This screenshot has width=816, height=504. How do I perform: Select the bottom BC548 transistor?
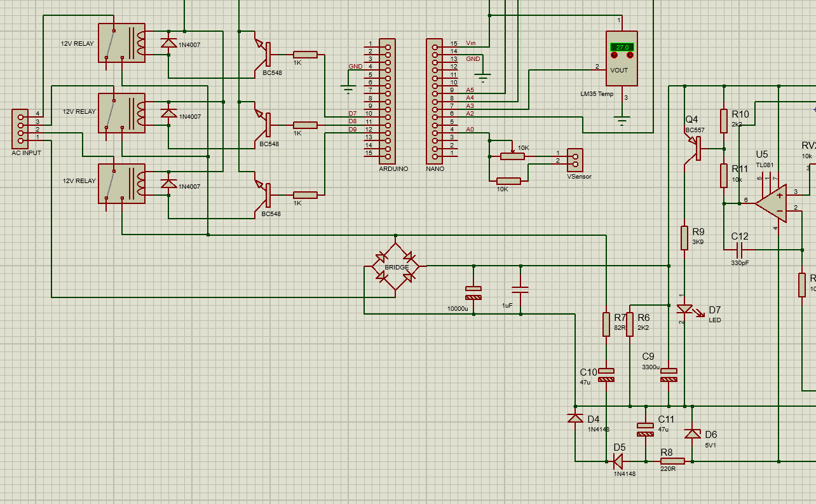pos(262,195)
